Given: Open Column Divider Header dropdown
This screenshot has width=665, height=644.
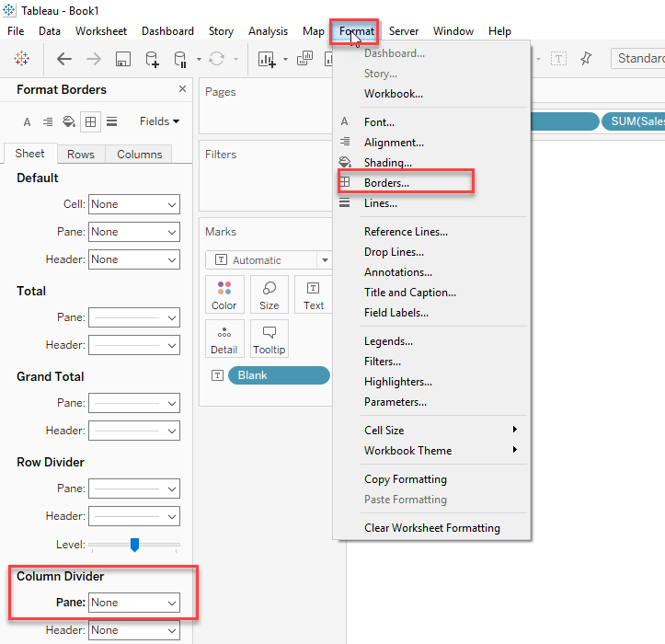Looking at the screenshot, I should [134, 630].
